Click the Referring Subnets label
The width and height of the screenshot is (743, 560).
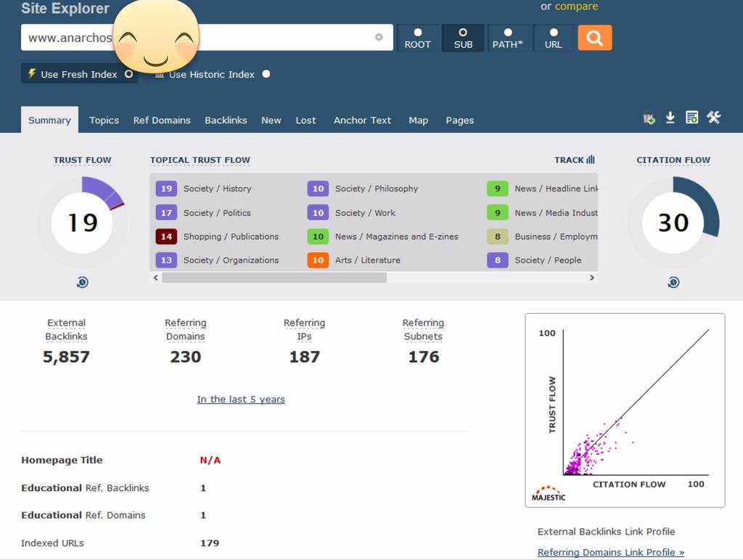click(x=423, y=329)
